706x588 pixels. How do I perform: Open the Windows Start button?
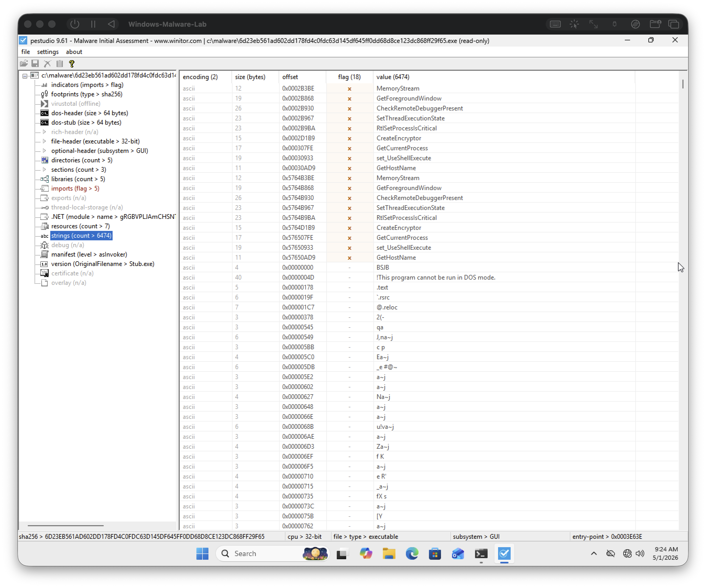[x=202, y=553]
